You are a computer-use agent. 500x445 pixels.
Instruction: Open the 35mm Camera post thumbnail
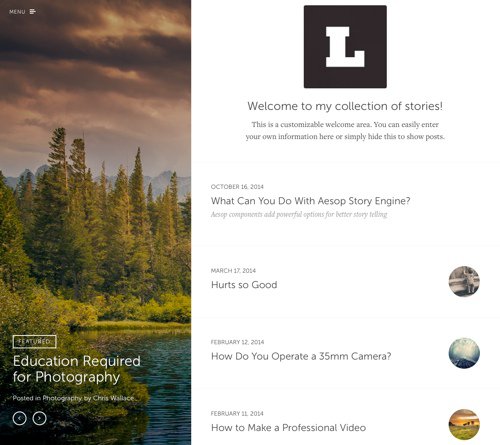(x=464, y=353)
